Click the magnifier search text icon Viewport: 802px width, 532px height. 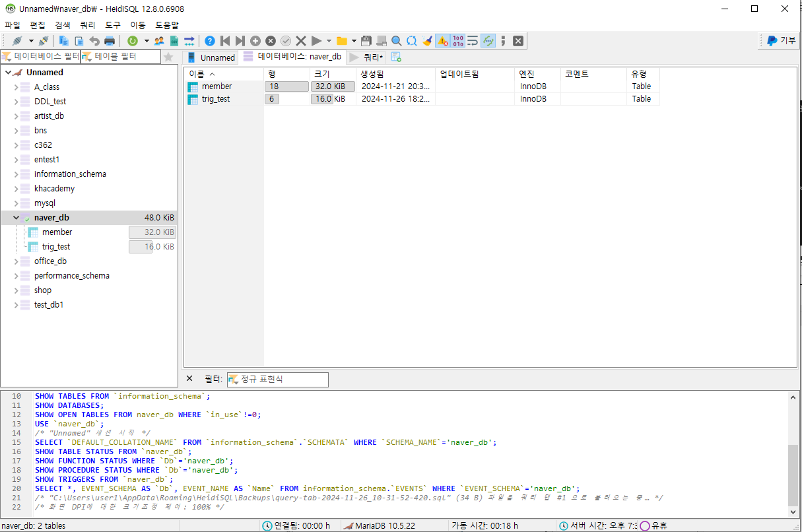[x=397, y=41]
